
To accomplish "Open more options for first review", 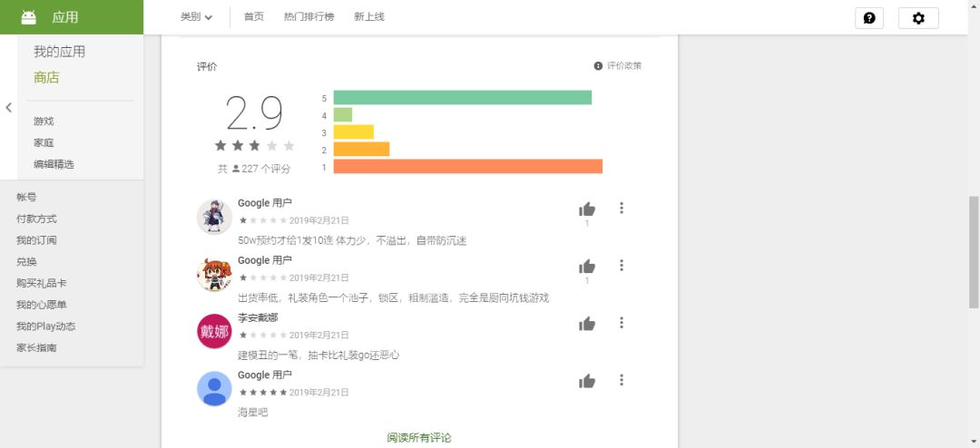I will pyautogui.click(x=622, y=208).
